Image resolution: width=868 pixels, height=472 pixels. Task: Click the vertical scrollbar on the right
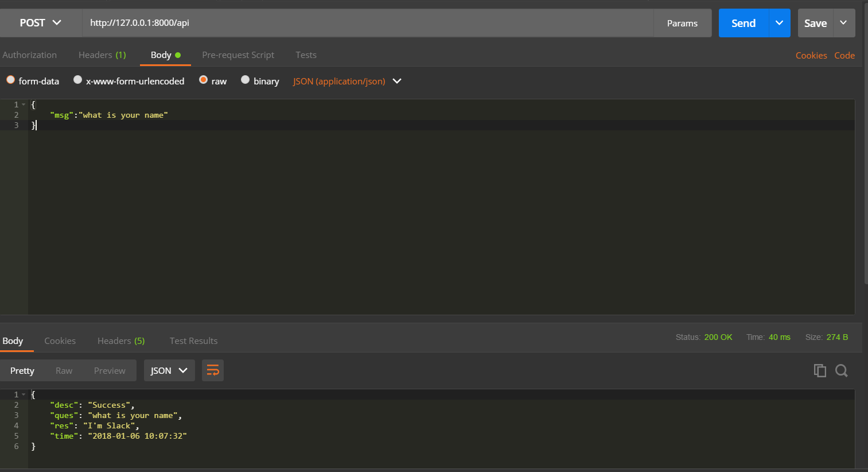click(x=866, y=144)
